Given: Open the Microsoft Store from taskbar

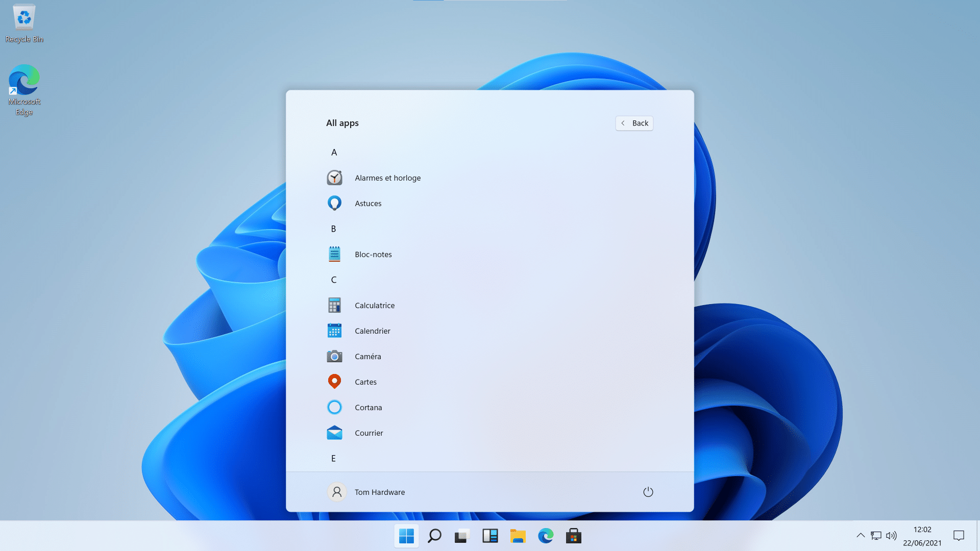Looking at the screenshot, I should (573, 536).
